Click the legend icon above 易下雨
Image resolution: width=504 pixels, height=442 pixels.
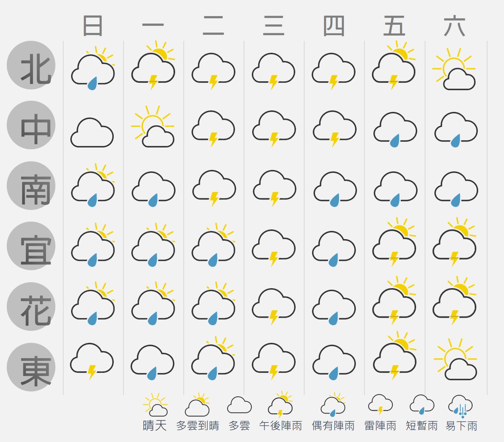click(x=461, y=406)
